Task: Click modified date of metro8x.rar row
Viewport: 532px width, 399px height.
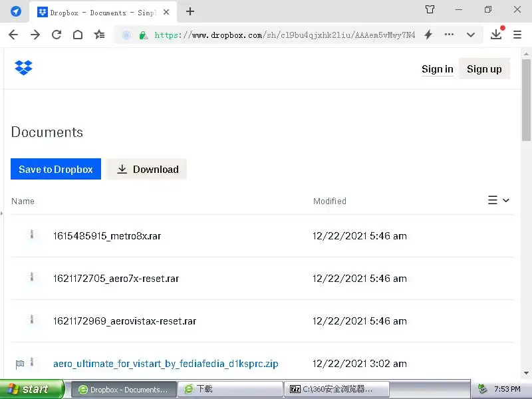Action: coord(360,236)
